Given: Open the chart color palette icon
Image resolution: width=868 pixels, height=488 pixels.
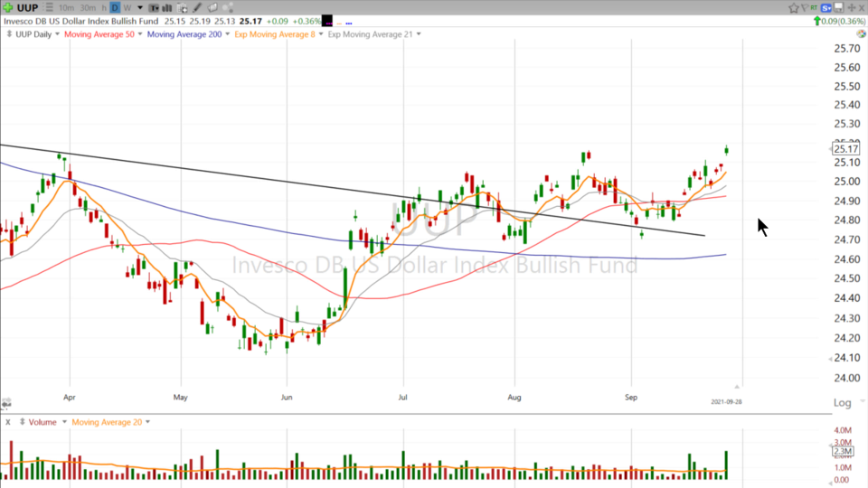Looking at the screenshot, I should point(861,34).
